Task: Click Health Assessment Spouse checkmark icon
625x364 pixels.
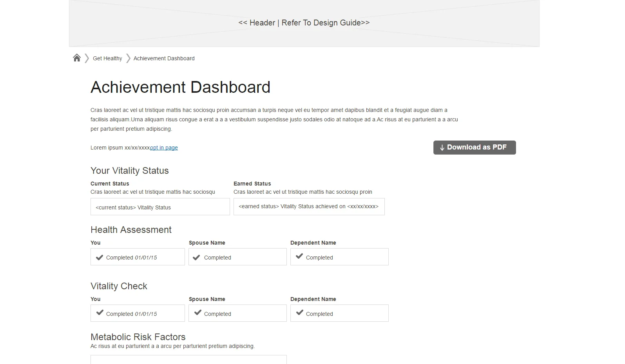Action: pyautogui.click(x=197, y=258)
